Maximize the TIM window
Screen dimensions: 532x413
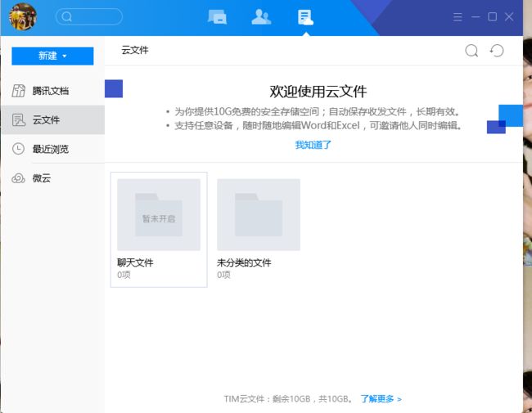coord(492,16)
